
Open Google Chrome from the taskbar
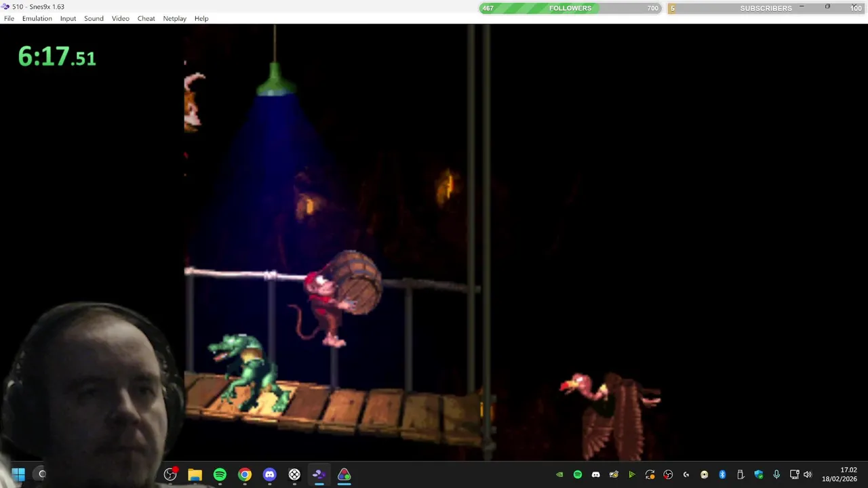245,474
